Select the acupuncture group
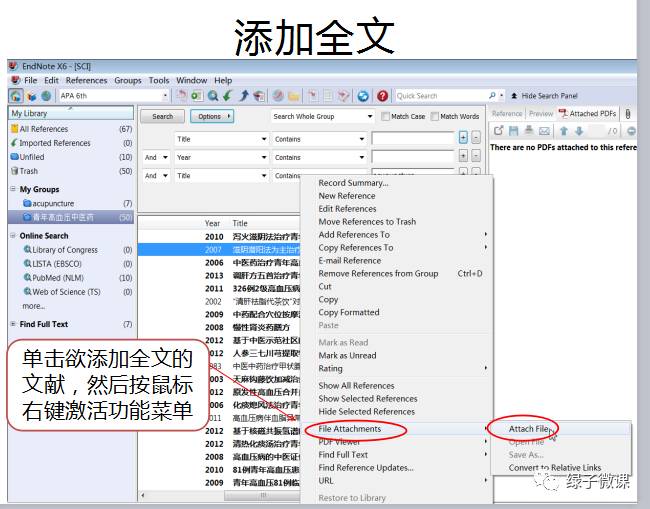Image resolution: width=650 pixels, height=509 pixels. click(x=71, y=203)
